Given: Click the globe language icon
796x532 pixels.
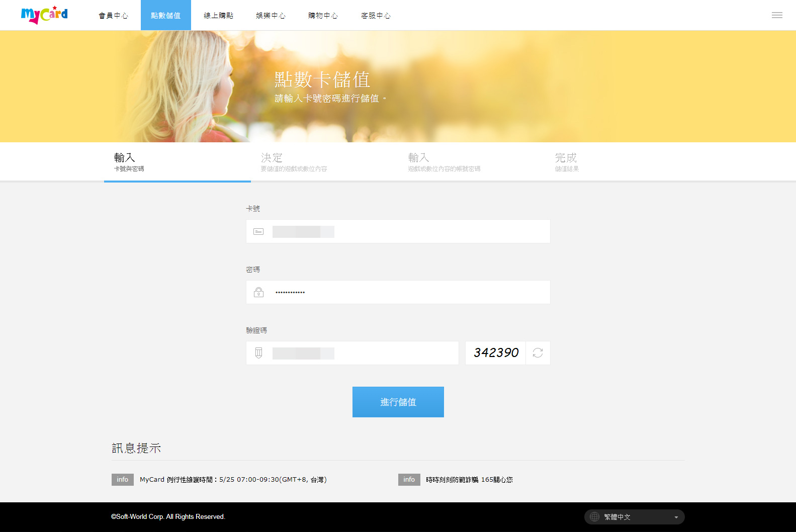Looking at the screenshot, I should [594, 517].
